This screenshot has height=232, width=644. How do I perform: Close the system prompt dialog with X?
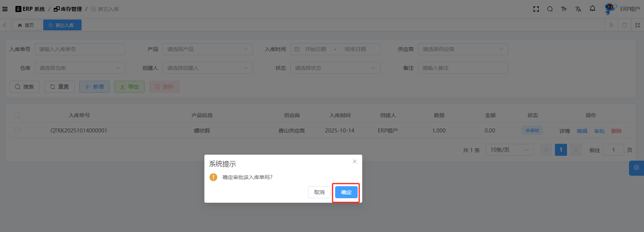[x=354, y=161]
